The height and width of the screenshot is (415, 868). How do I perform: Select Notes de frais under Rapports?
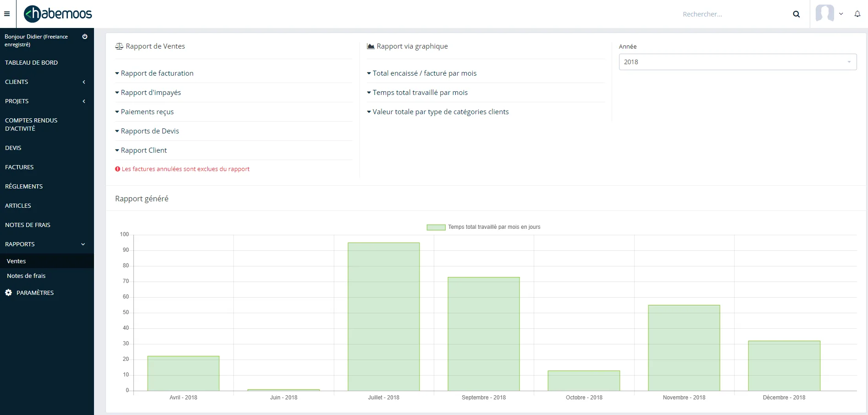tap(26, 276)
